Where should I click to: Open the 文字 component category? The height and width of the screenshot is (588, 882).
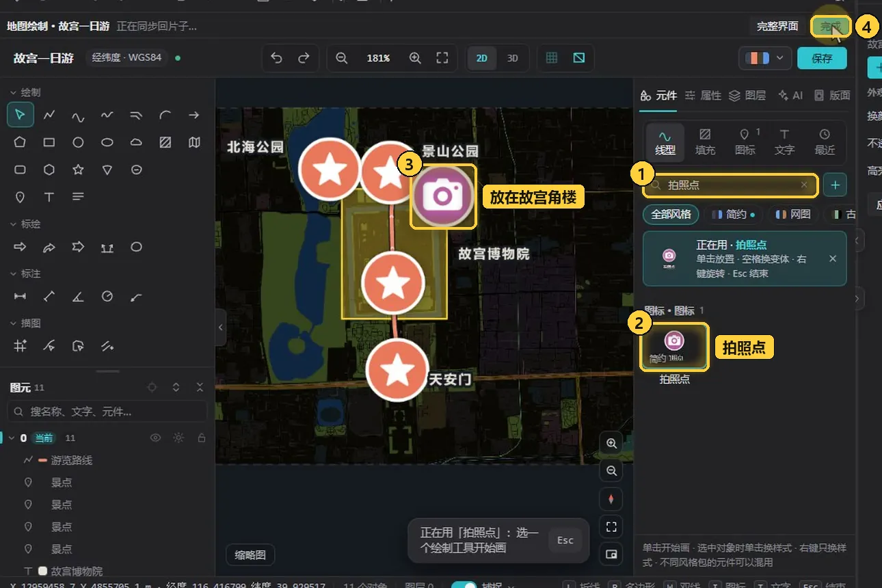[784, 142]
